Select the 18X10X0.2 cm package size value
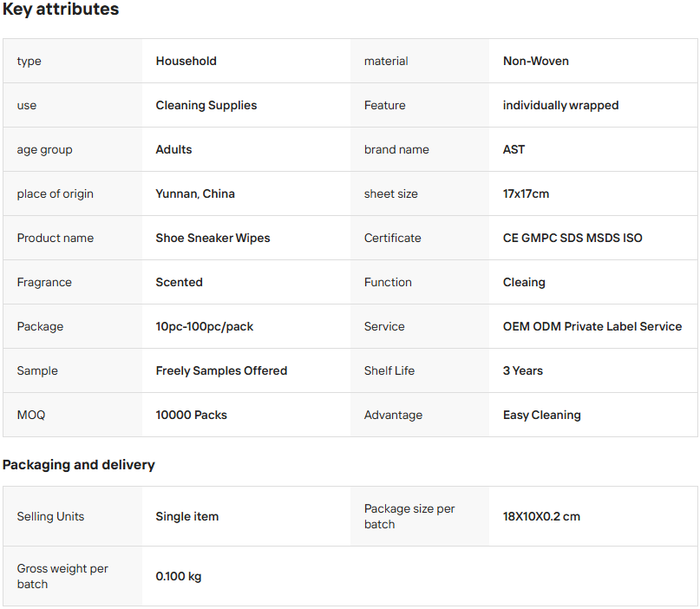Screen dimensions: 700x609 tap(541, 516)
